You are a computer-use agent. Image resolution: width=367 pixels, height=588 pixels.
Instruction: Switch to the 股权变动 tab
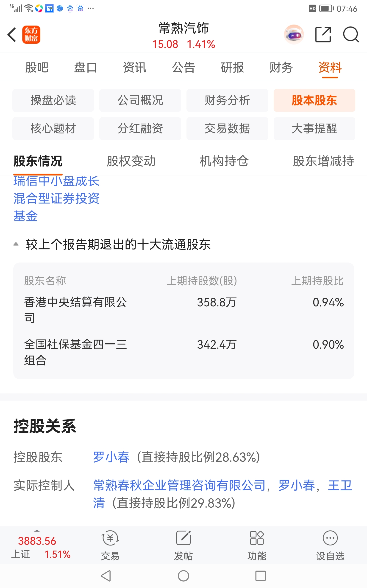[131, 161]
